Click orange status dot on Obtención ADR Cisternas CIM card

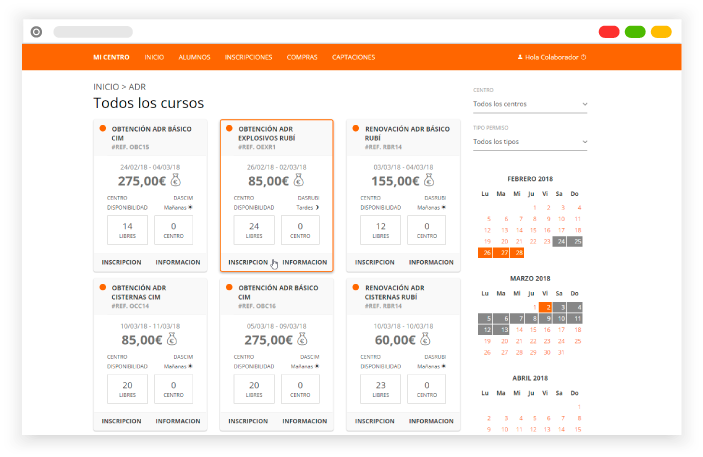103,287
